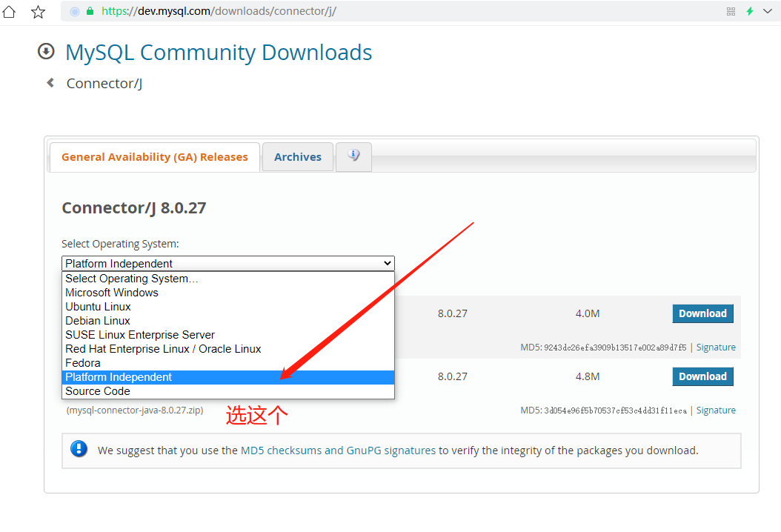The image size is (781, 532).
Task: Select Microsoft Windows from the operating system list
Action: [x=111, y=292]
